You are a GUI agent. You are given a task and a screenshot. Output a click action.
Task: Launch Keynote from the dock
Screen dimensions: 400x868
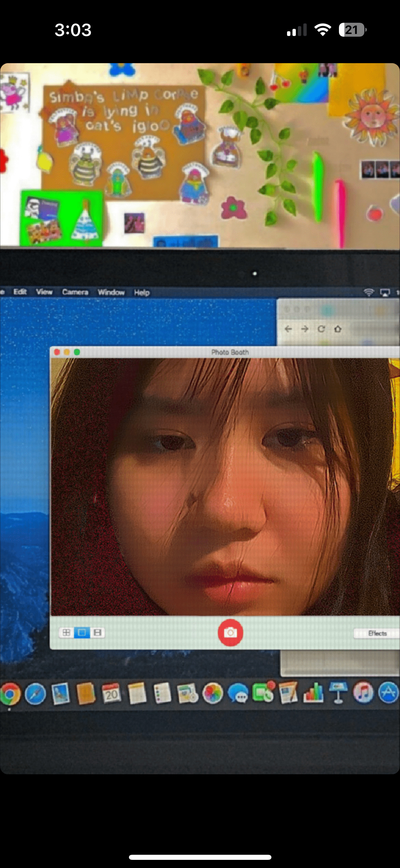point(338,693)
